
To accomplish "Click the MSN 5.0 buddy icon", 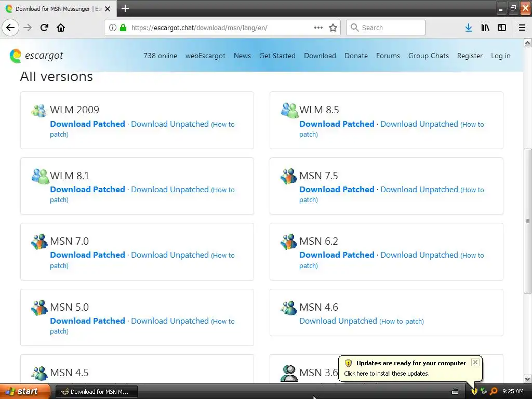I will click(39, 307).
